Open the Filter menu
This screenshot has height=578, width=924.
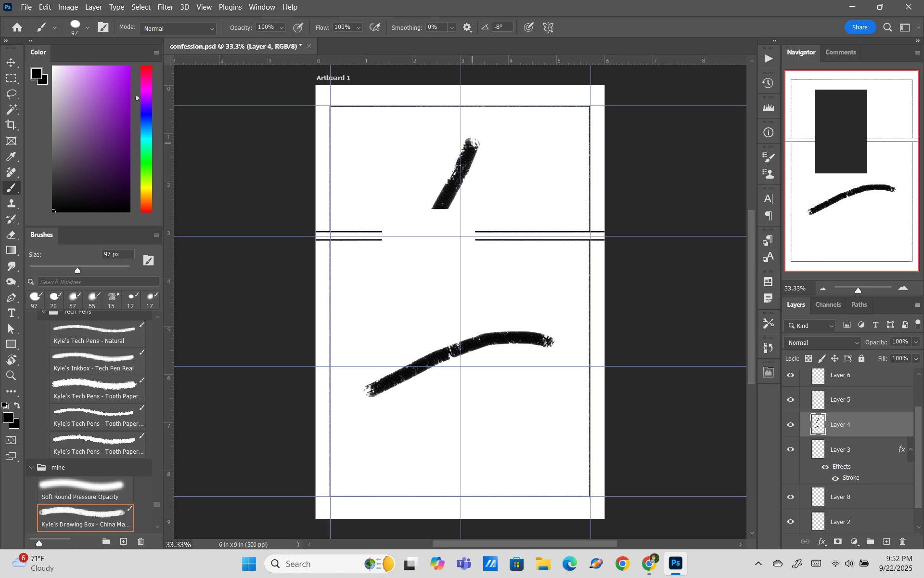click(x=165, y=7)
